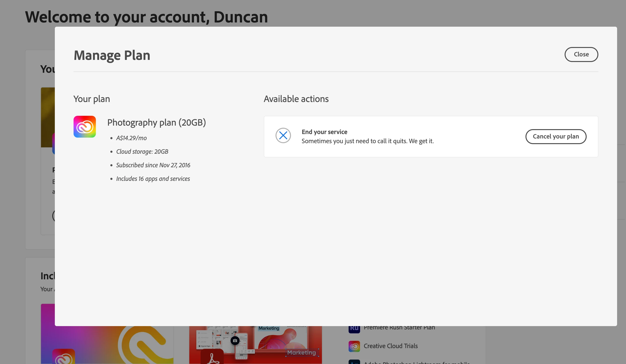
Task: Click the Manage Plan heading
Action: (x=112, y=55)
